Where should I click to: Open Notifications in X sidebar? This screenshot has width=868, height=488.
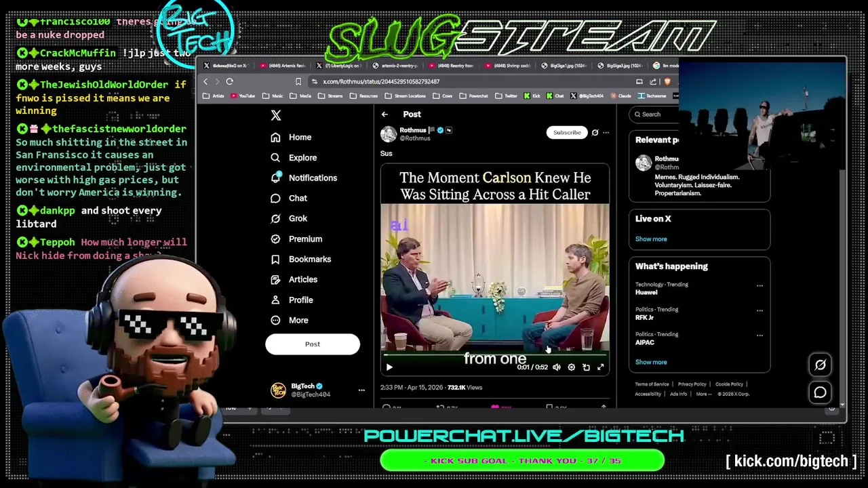click(x=304, y=178)
